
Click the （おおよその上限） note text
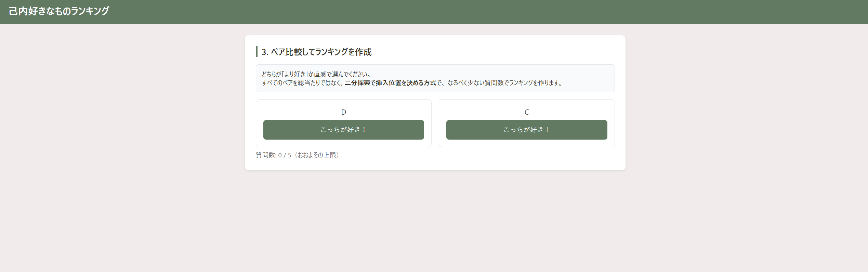coord(318,155)
